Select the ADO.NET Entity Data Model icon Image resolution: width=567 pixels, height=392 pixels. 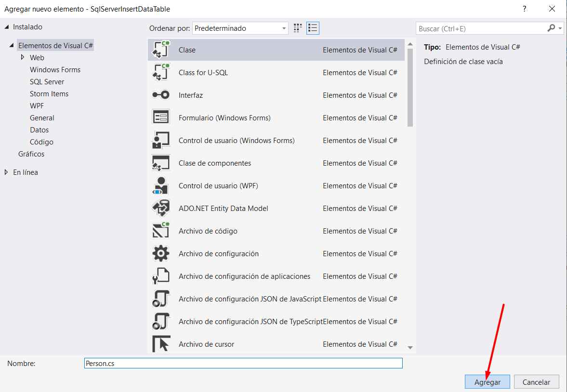[x=161, y=209]
